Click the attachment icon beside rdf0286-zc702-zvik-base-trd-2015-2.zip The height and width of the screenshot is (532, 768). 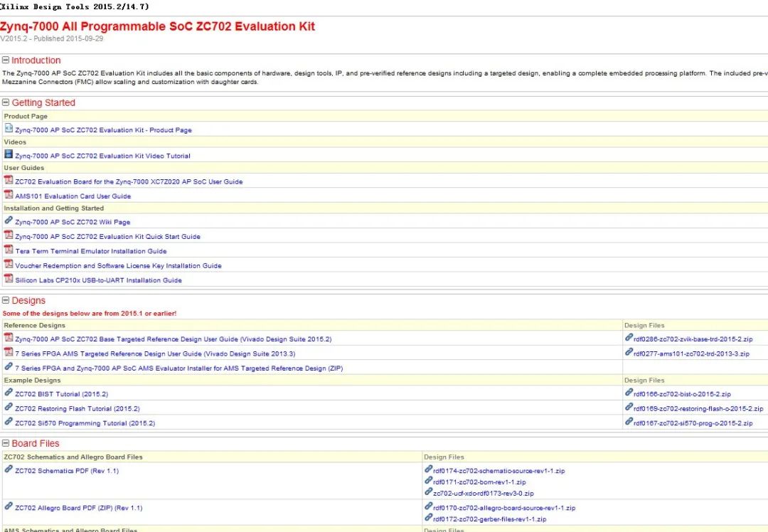[629, 339]
